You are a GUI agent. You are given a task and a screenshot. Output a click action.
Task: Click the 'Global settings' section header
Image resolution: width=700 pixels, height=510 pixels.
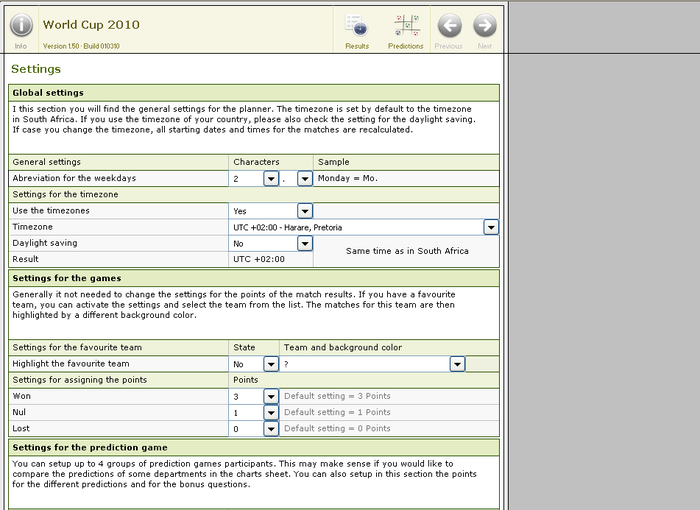click(x=254, y=93)
